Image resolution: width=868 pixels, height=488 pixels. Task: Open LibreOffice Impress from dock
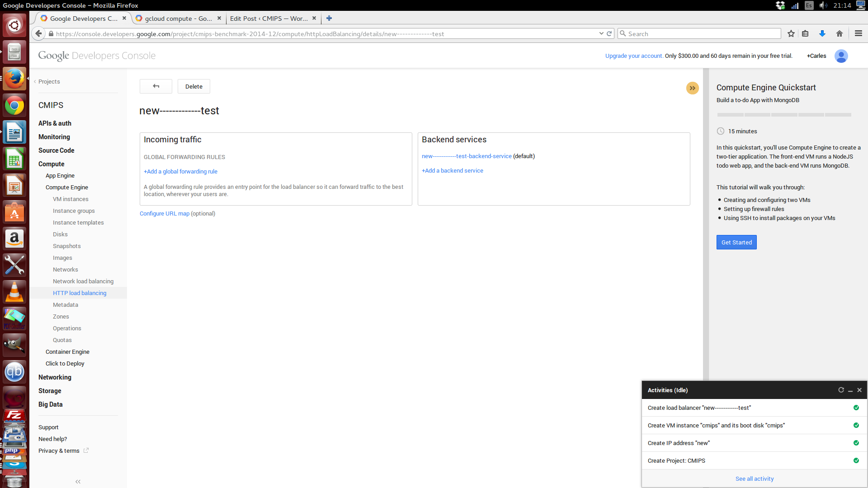(x=14, y=186)
